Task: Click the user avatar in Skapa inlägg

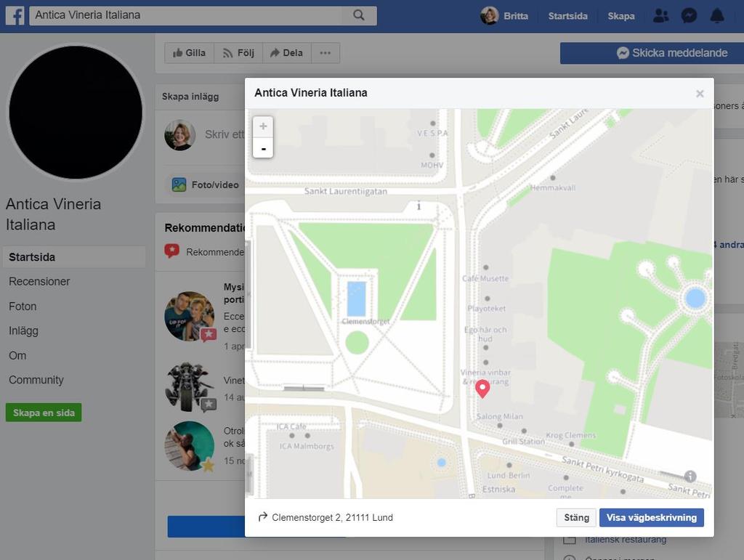Action: 180,135
